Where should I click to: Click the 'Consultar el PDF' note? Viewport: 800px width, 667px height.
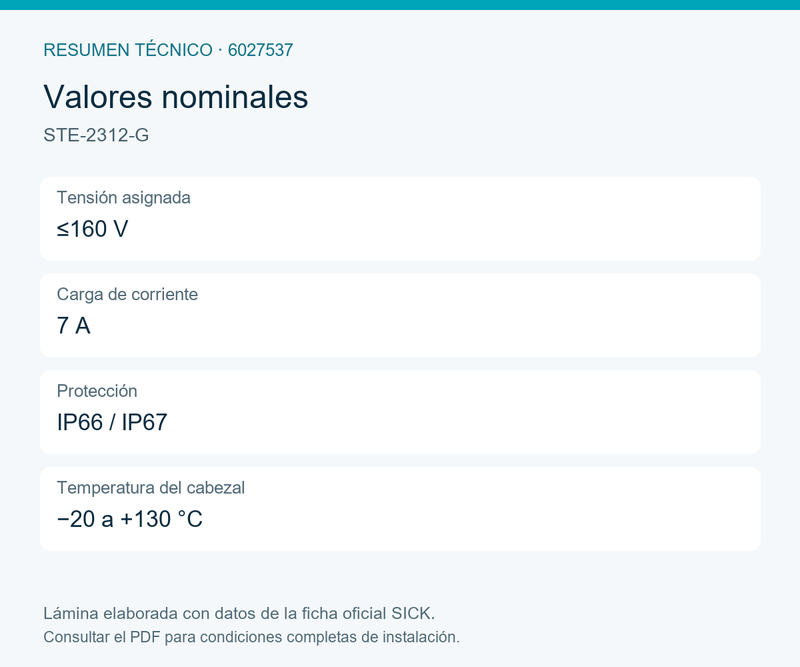click(251, 637)
